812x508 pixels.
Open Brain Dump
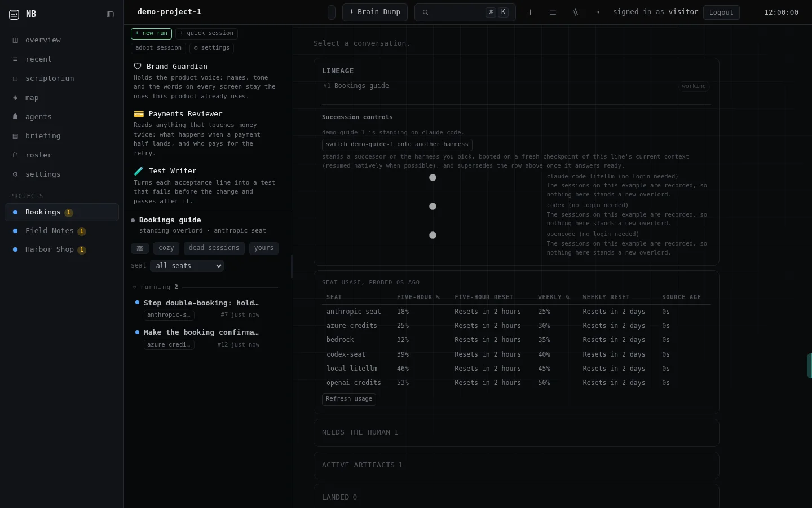pos(375,12)
